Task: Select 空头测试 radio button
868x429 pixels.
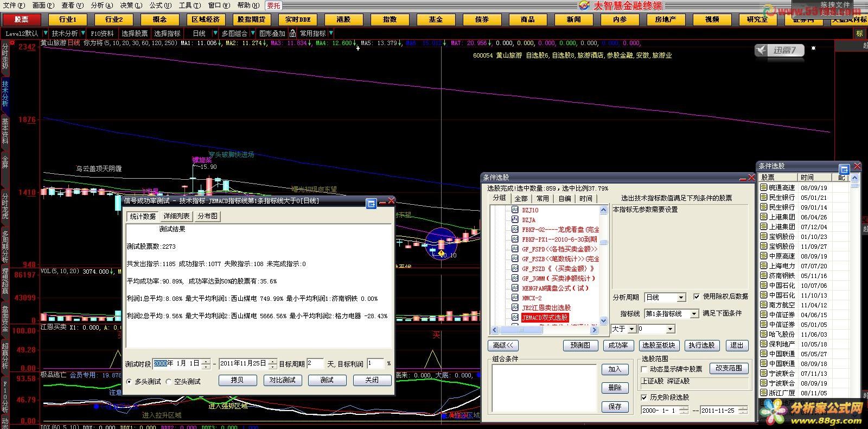Action: (x=169, y=382)
